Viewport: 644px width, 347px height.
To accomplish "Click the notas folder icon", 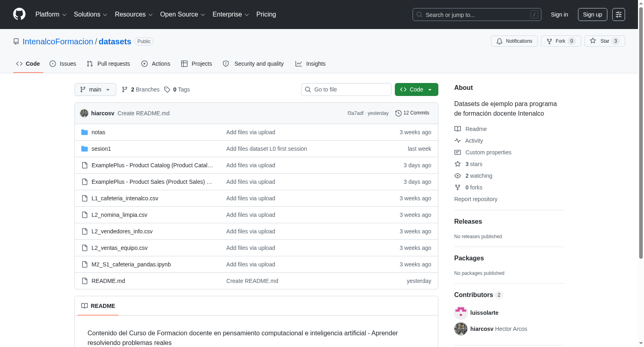I will (x=85, y=132).
